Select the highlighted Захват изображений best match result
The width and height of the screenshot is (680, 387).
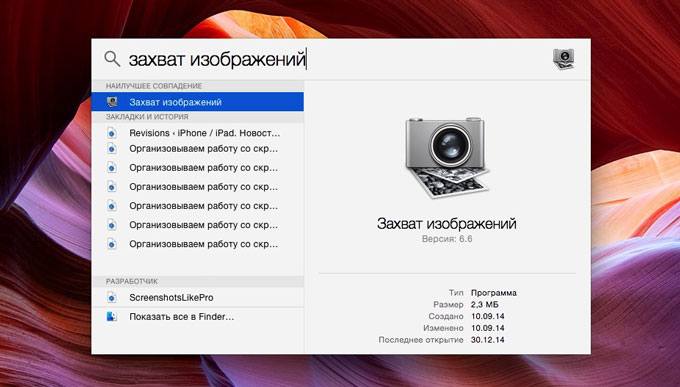(x=197, y=102)
